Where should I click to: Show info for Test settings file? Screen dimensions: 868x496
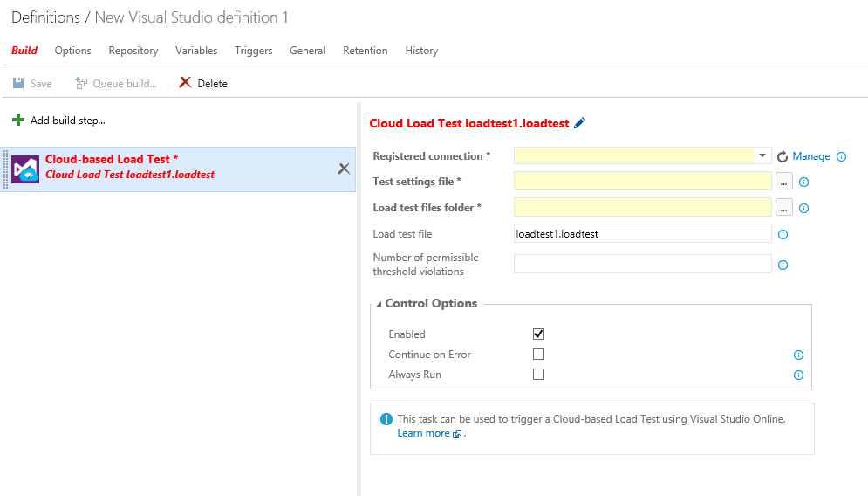803,182
